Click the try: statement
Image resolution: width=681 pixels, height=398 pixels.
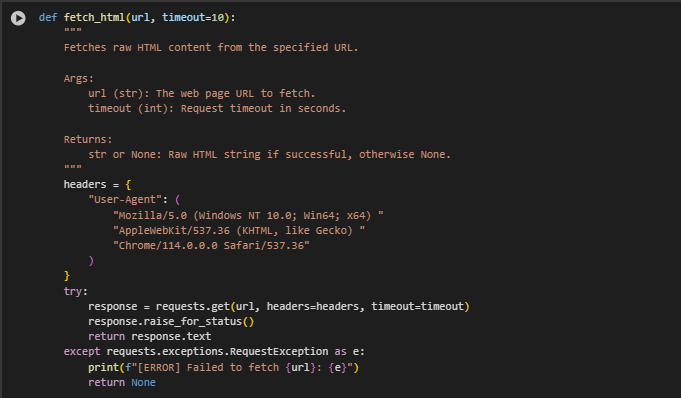click(76, 291)
